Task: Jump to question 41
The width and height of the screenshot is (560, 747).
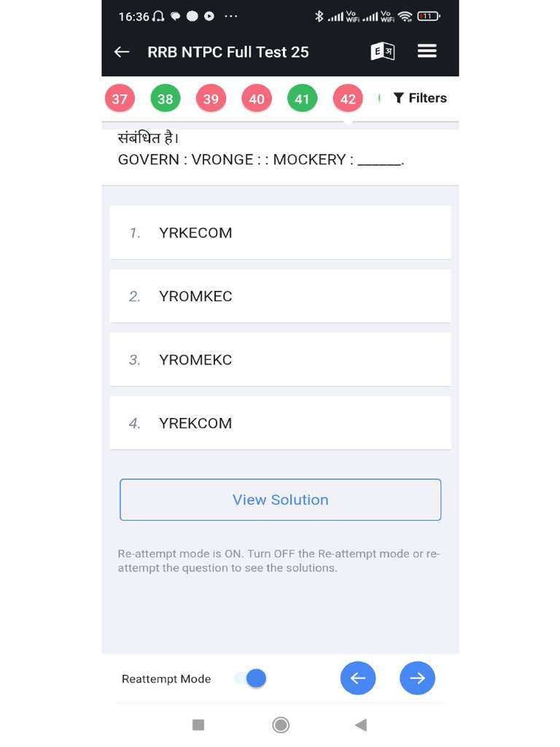Action: (x=302, y=99)
